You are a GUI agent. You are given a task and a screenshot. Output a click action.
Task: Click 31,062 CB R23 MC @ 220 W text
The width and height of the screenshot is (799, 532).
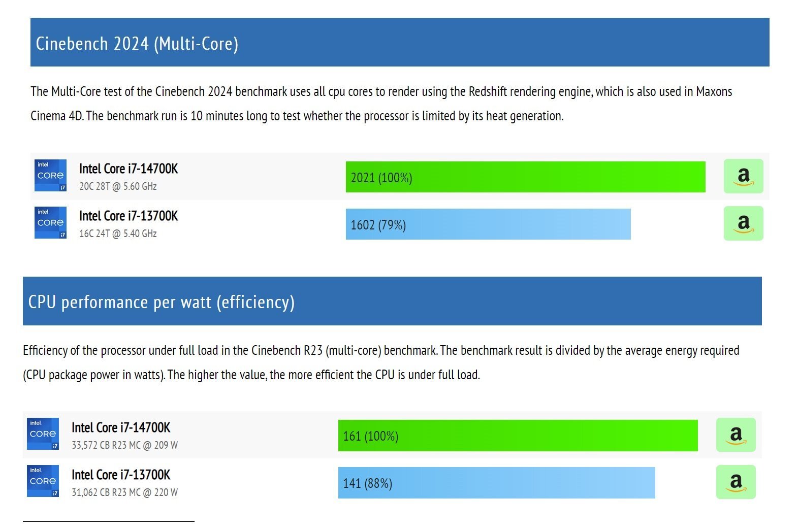point(124,492)
